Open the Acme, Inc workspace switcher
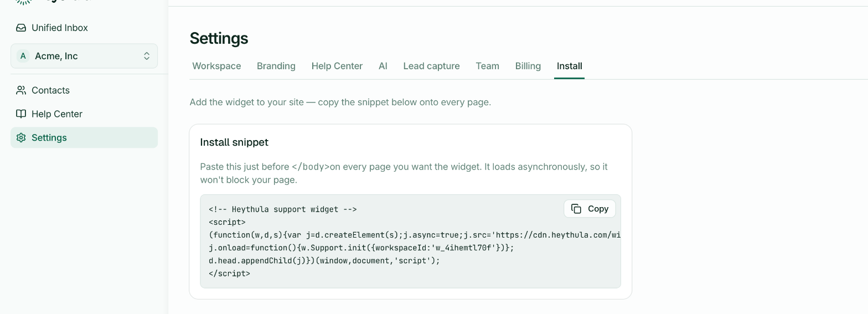The image size is (868, 314). pyautogui.click(x=84, y=56)
